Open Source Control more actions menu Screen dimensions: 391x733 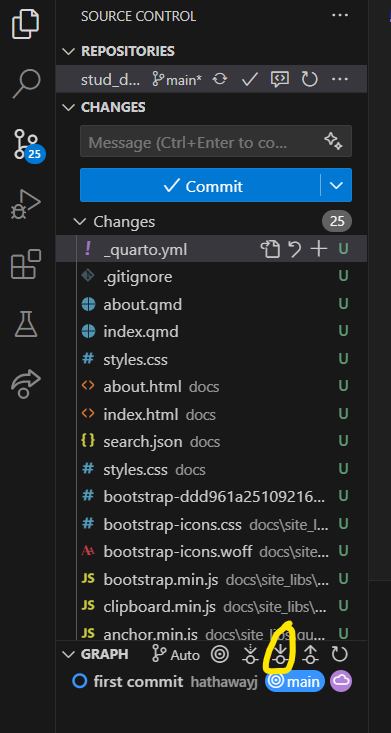pos(340,15)
